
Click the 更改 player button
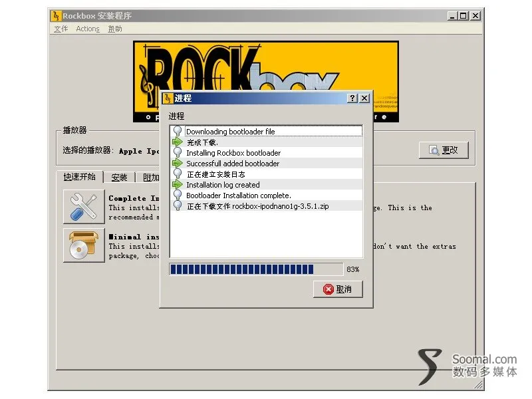point(444,150)
